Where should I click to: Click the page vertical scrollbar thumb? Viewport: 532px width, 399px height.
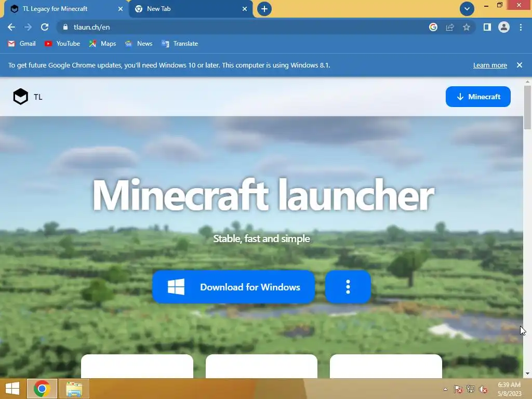[527, 108]
